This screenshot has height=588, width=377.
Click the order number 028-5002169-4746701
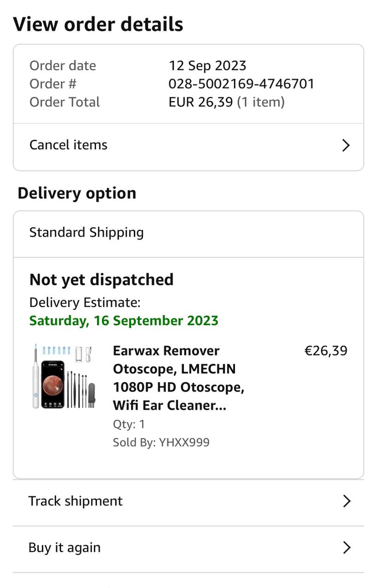pos(241,84)
